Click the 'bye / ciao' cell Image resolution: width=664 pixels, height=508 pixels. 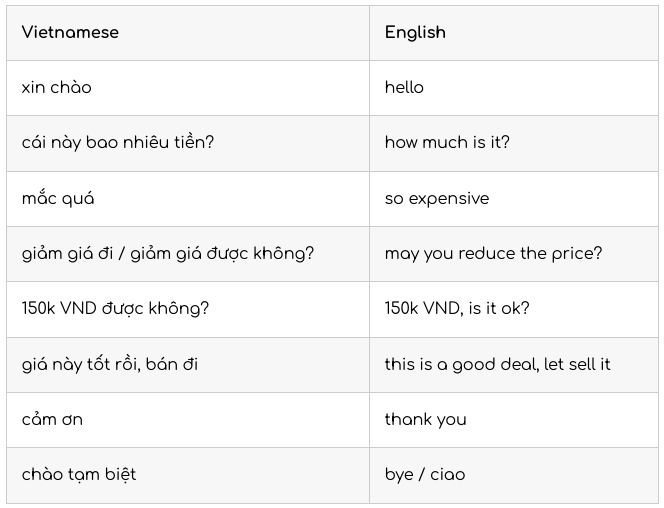(514, 475)
